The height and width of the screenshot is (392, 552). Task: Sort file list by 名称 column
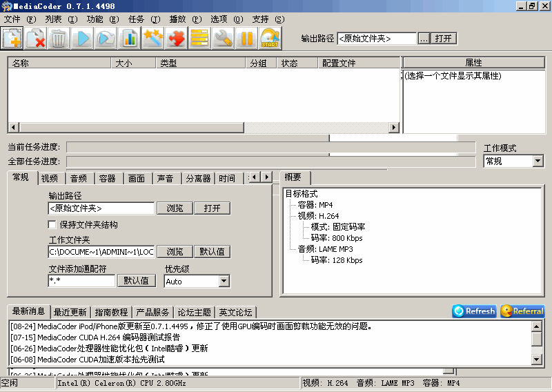click(x=59, y=63)
